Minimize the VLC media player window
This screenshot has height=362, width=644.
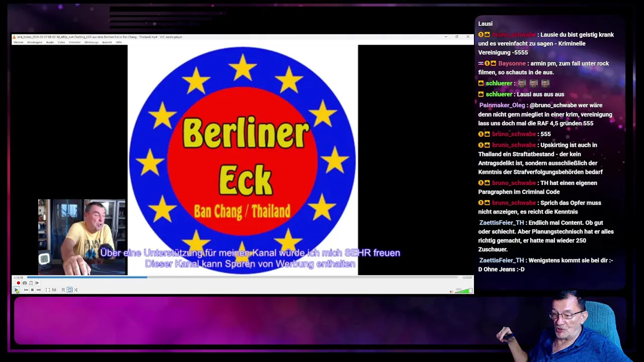[x=446, y=37]
